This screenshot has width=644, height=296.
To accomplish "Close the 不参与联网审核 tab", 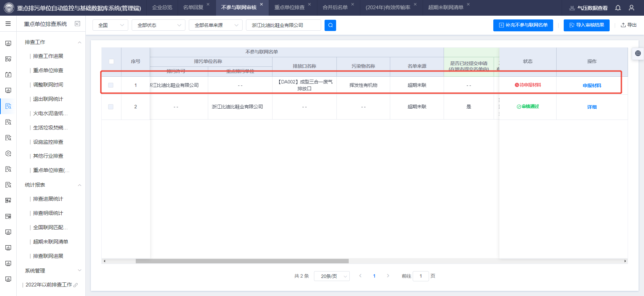I will tap(262, 4).
